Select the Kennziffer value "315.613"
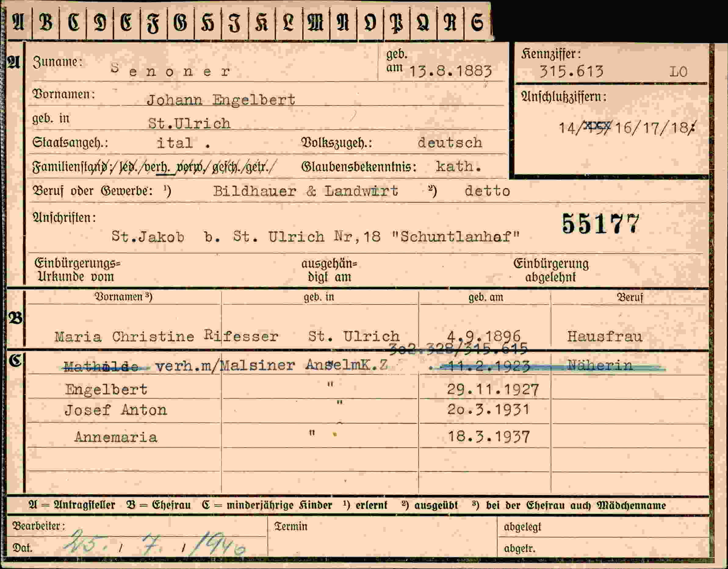Viewport: 728px width, 569px height. pos(572,71)
